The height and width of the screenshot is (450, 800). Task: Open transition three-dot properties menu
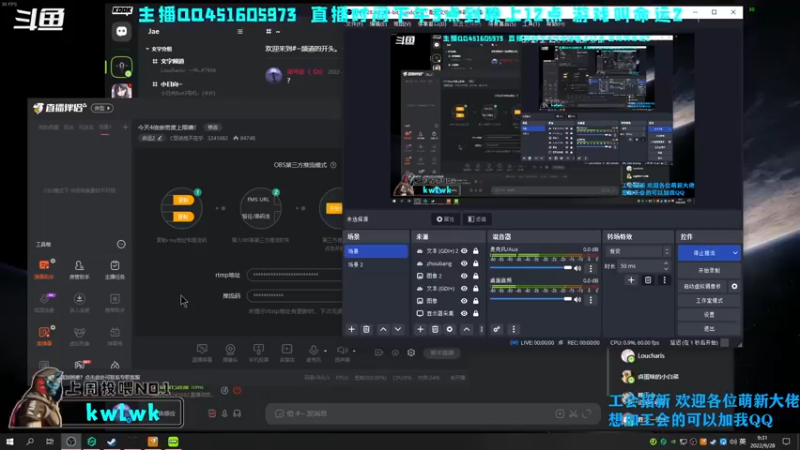click(x=664, y=280)
